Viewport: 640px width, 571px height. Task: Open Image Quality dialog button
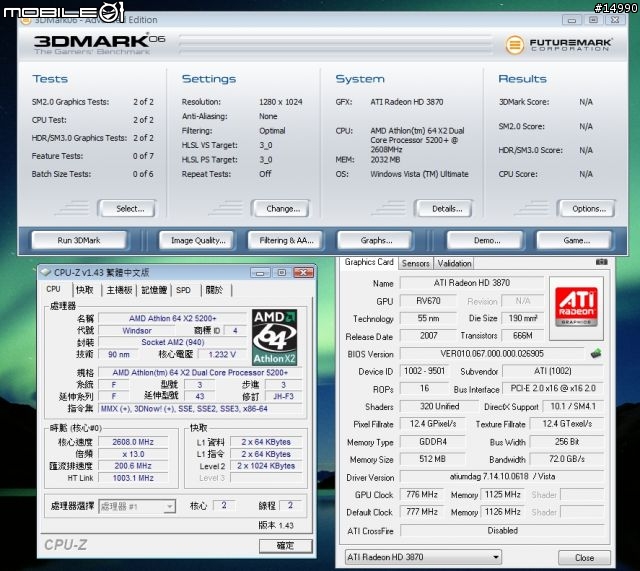[198, 240]
